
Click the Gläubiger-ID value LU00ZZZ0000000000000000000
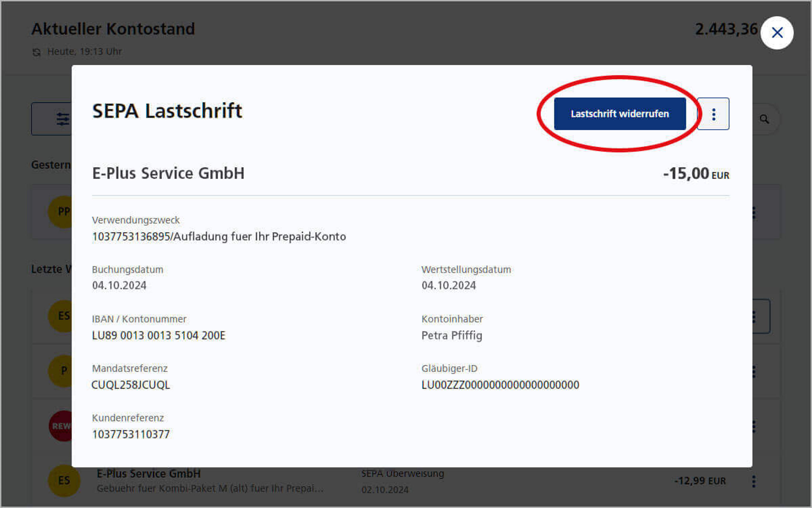click(500, 385)
